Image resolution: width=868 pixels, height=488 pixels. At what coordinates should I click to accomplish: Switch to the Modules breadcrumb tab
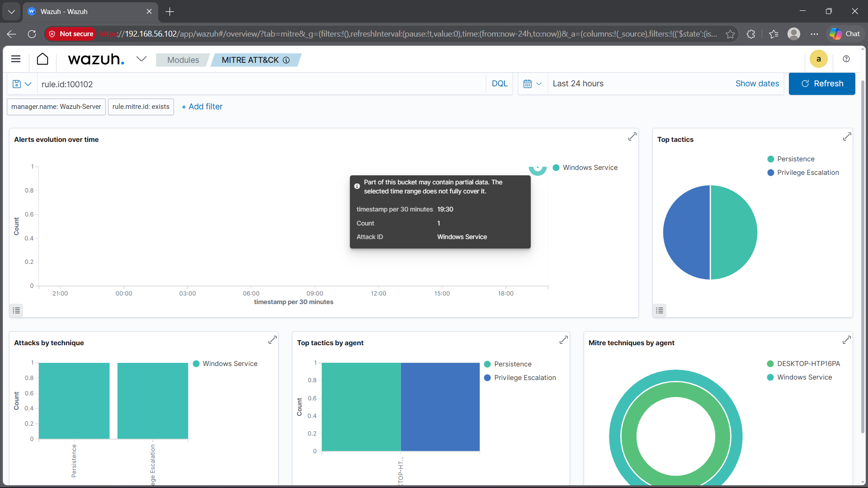tap(183, 60)
